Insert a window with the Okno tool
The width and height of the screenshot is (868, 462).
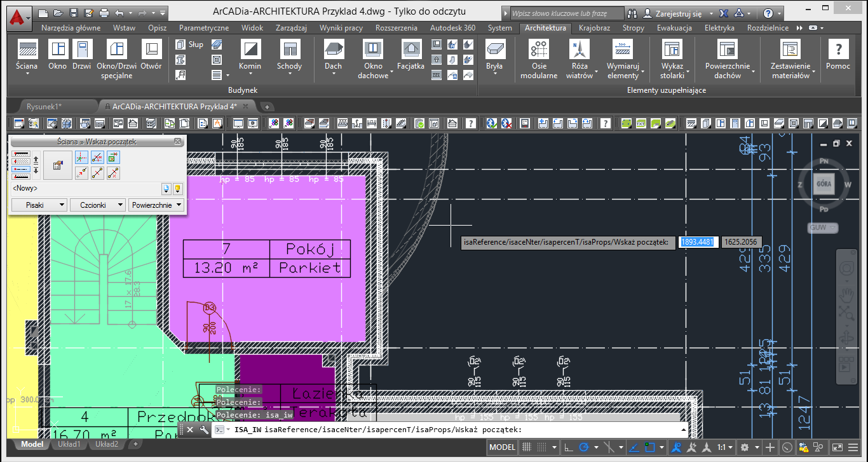click(58, 55)
